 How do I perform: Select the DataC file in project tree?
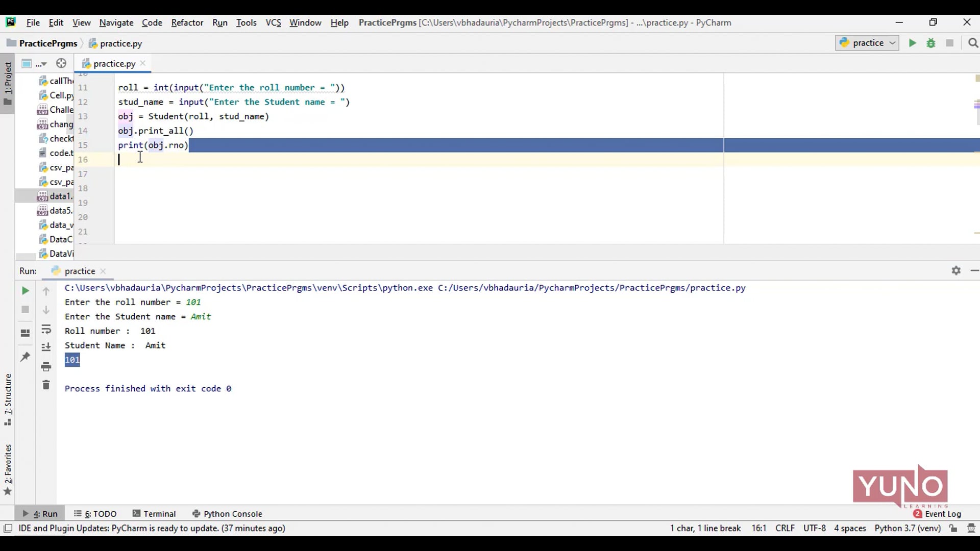pyautogui.click(x=56, y=239)
